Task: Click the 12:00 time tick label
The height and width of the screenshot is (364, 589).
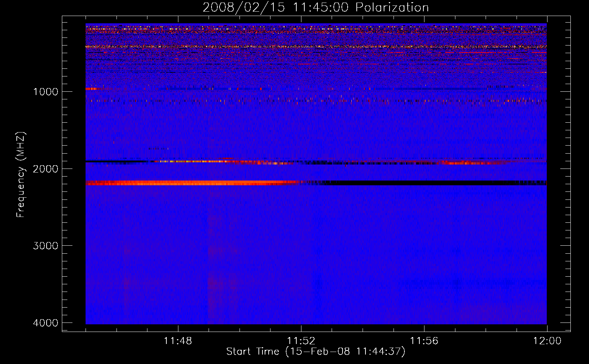Action: coord(547,341)
